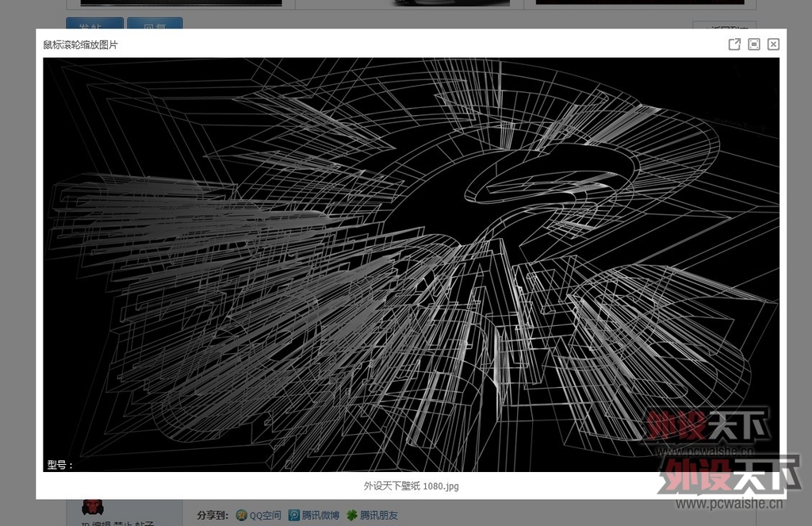Share to 腾讯朋友
812x526 pixels.
(373, 515)
